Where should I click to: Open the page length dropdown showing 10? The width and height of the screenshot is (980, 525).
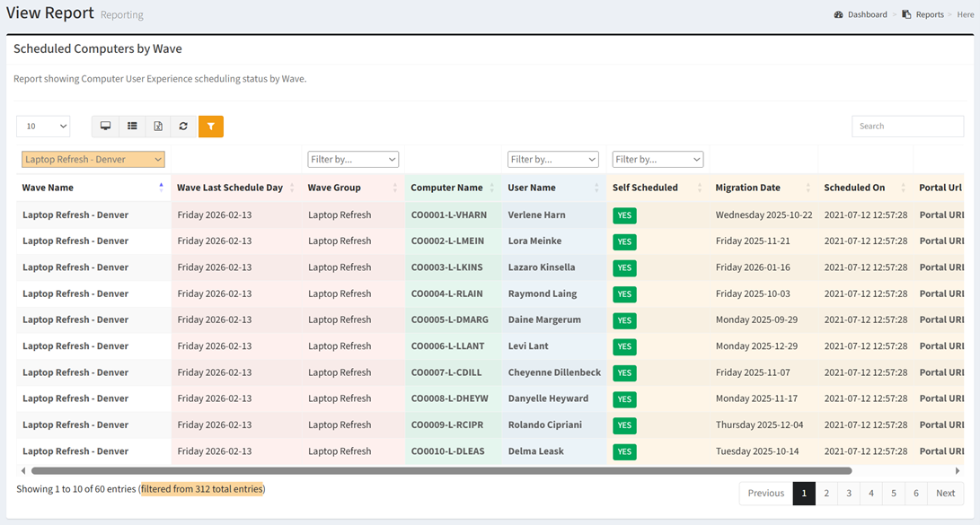[43, 127]
